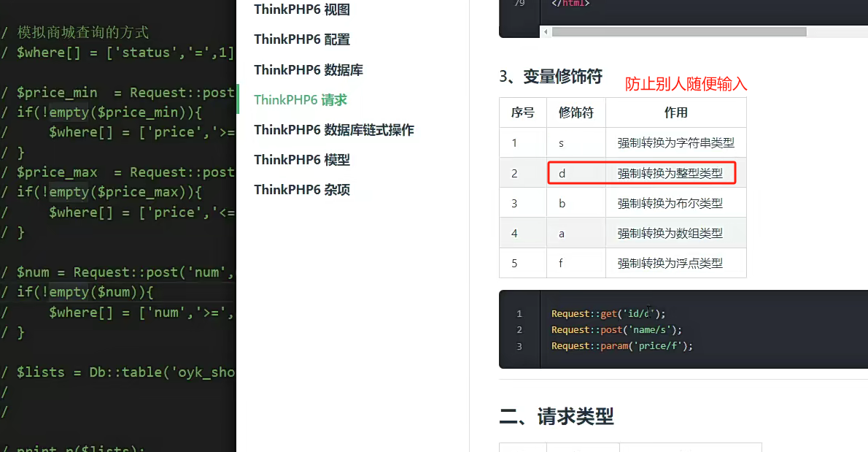868x452 pixels.
Task: Open the ThinkPHP6 配置 sidebar link
Action: click(x=302, y=39)
